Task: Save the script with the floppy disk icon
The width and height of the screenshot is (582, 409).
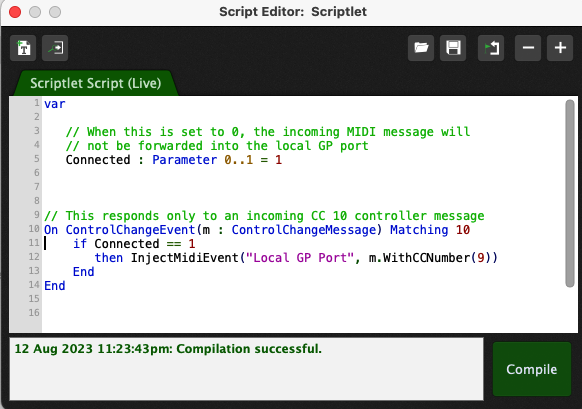Action: coord(453,48)
